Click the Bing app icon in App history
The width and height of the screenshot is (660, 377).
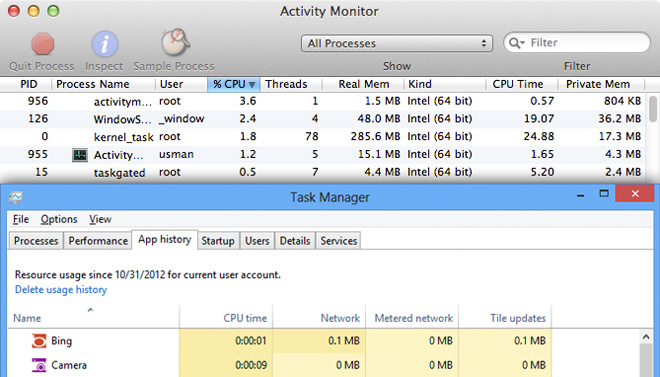39,341
